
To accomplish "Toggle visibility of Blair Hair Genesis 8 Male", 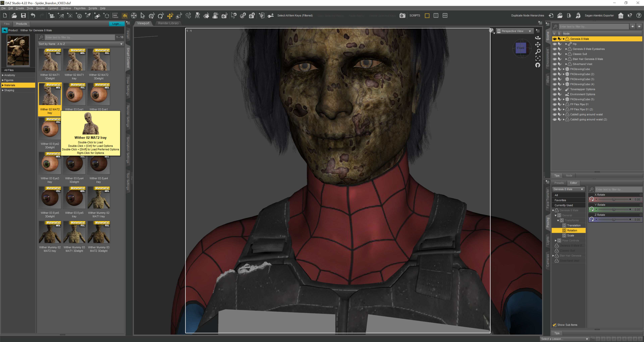I will tap(554, 59).
